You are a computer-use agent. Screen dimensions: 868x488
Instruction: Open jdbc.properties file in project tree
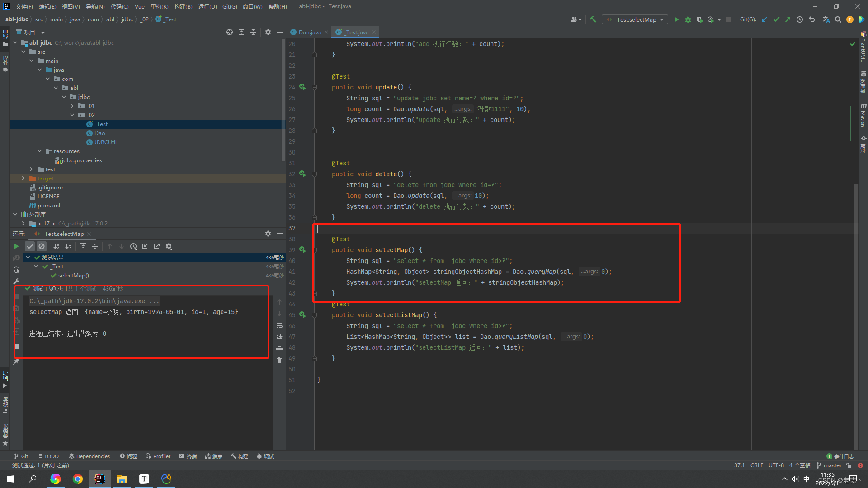point(78,160)
